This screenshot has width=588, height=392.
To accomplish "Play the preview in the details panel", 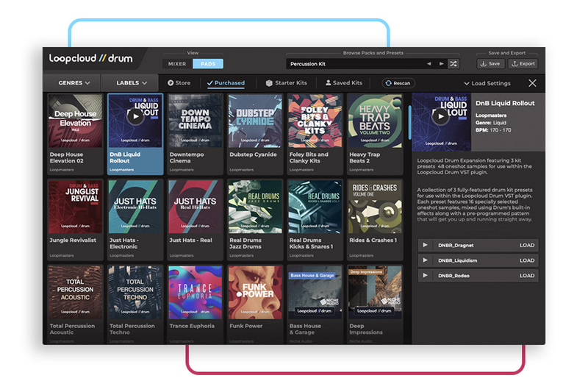I will click(x=440, y=115).
